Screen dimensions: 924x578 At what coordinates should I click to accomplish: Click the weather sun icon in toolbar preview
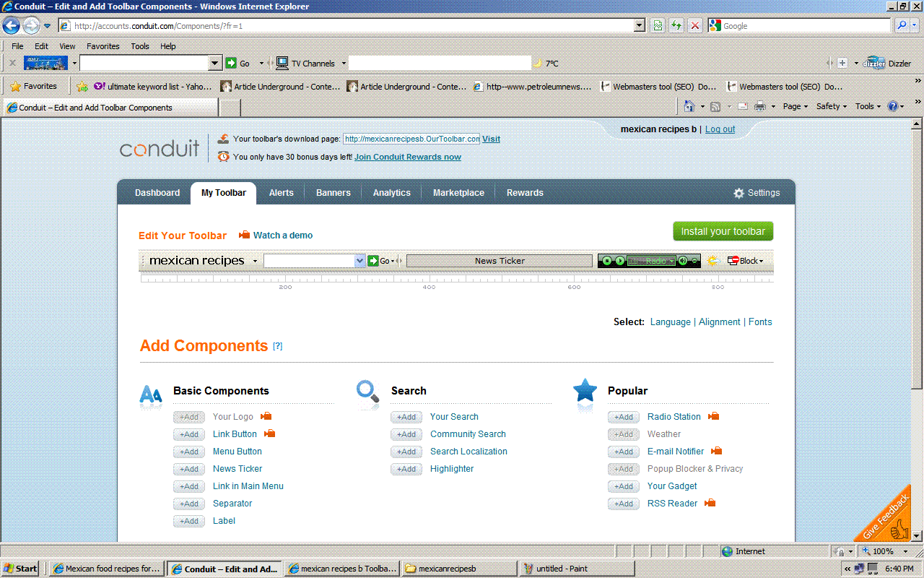[713, 261]
